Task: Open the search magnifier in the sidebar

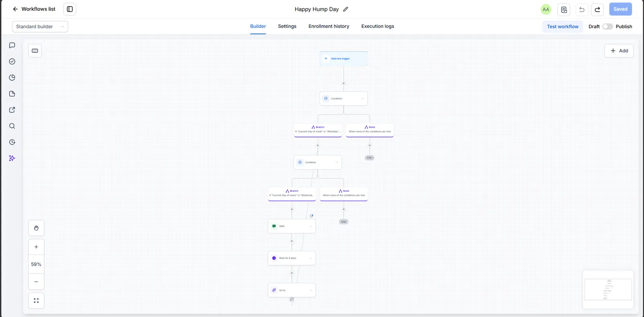Action: pos(12,126)
